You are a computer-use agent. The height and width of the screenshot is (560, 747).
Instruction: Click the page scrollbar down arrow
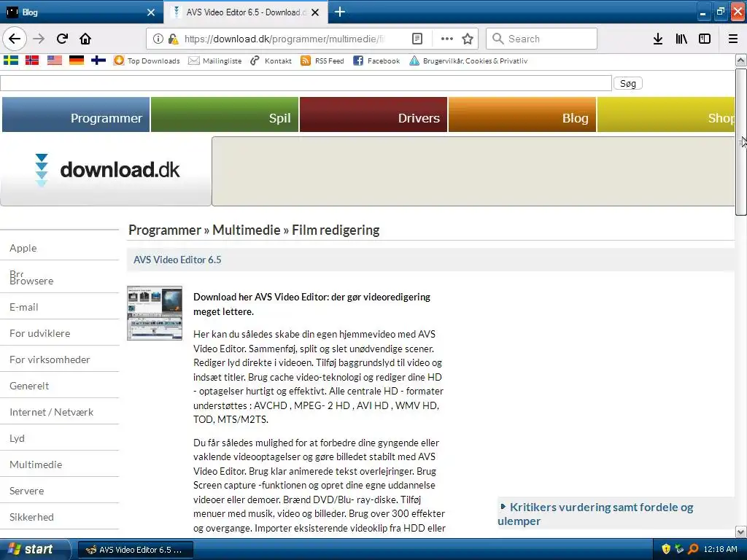(x=741, y=532)
